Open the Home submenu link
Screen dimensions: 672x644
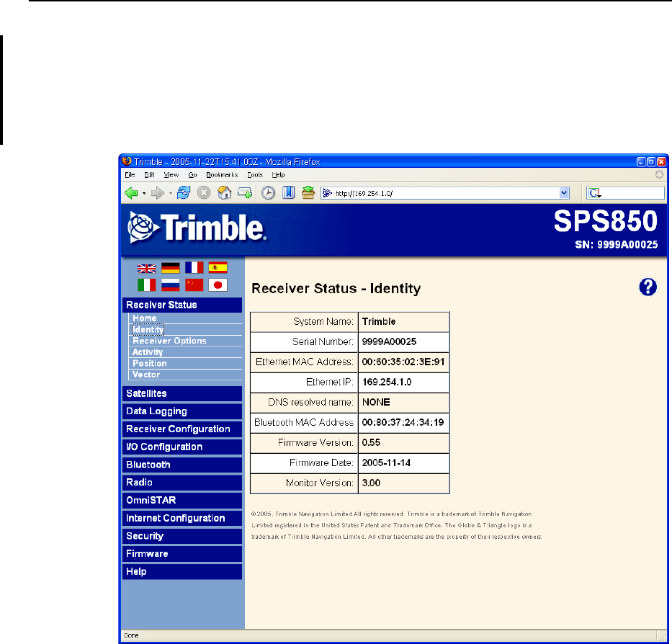(x=145, y=318)
